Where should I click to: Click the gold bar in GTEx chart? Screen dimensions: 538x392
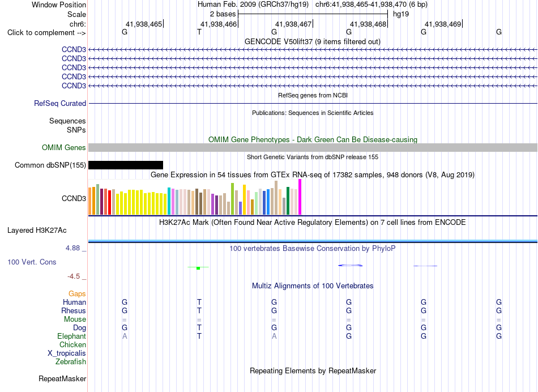pos(244,200)
